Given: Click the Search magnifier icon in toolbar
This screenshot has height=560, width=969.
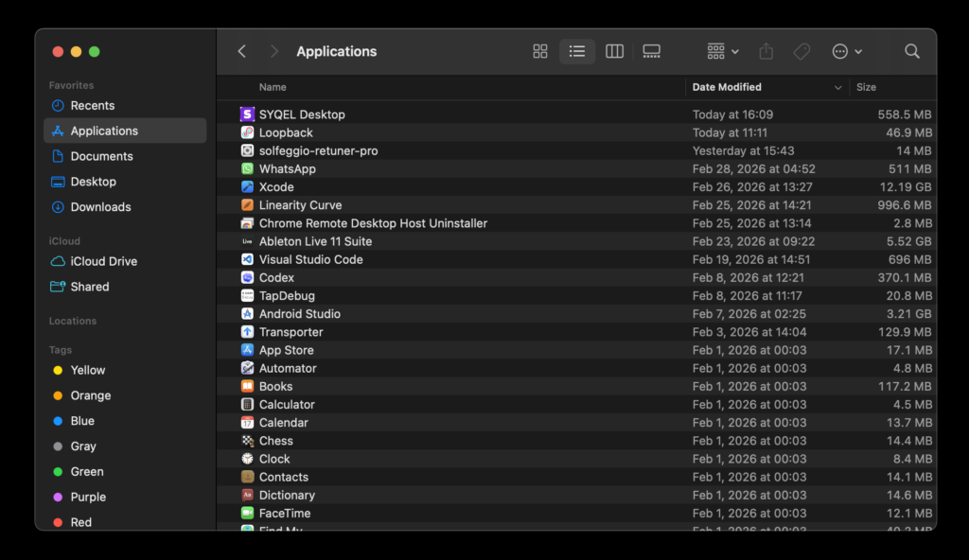Looking at the screenshot, I should pos(911,52).
